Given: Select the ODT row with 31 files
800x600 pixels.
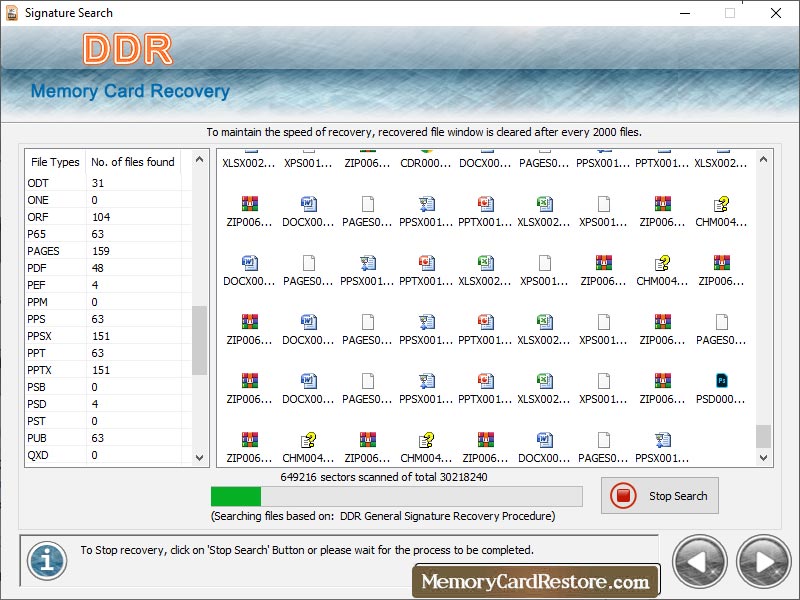Looking at the screenshot, I should [109, 183].
